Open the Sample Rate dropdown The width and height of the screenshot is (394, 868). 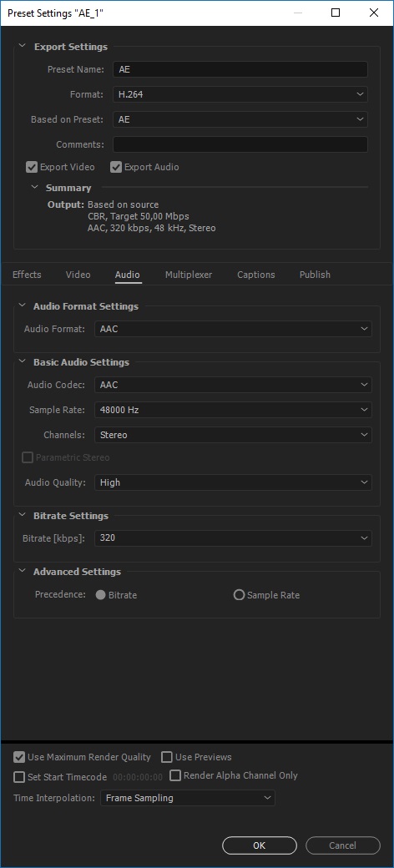[233, 410]
